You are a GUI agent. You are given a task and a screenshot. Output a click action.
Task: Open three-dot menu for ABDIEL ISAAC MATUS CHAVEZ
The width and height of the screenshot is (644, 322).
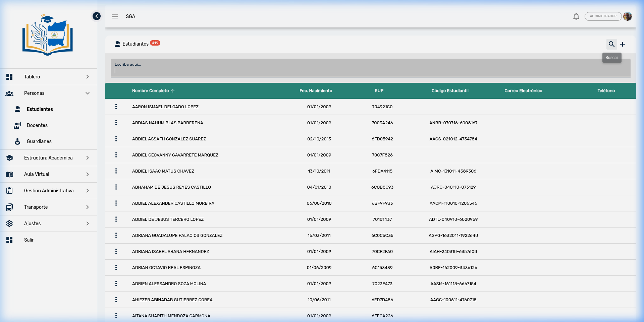(116, 171)
